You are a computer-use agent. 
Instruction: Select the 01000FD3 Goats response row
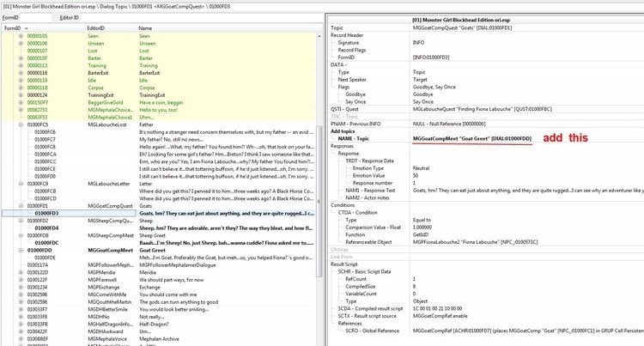[x=159, y=214]
